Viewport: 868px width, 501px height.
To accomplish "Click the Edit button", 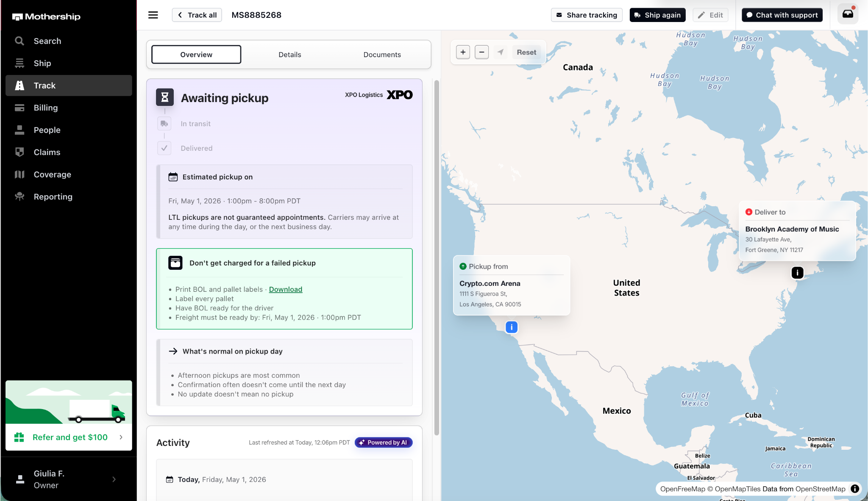I will (x=710, y=15).
